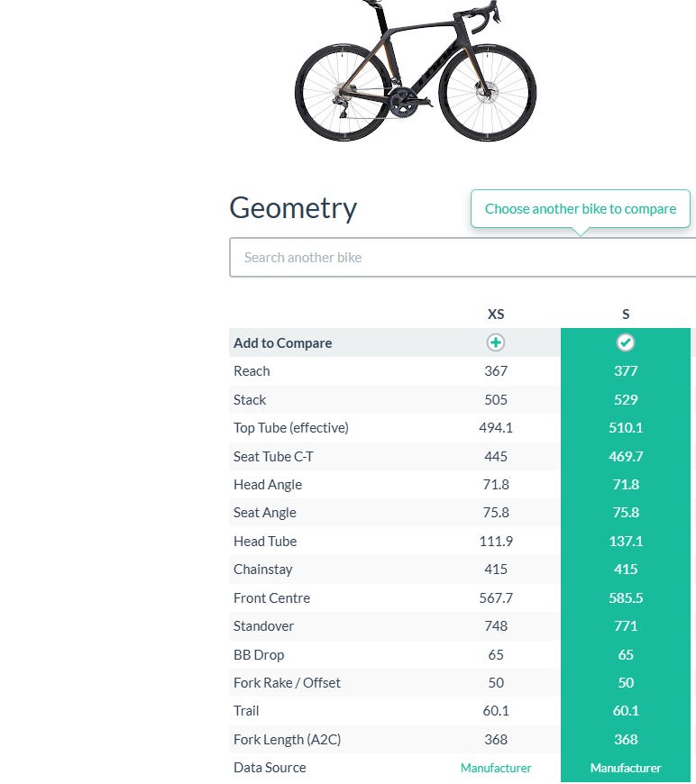Click the Standover row label
This screenshot has height=784, width=696.
point(263,626)
